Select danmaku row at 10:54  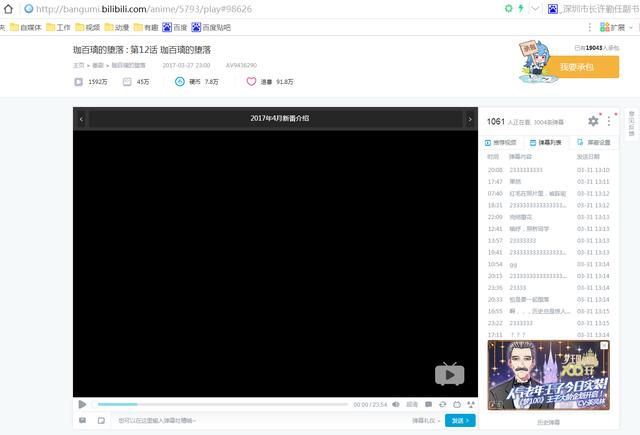[x=549, y=264]
